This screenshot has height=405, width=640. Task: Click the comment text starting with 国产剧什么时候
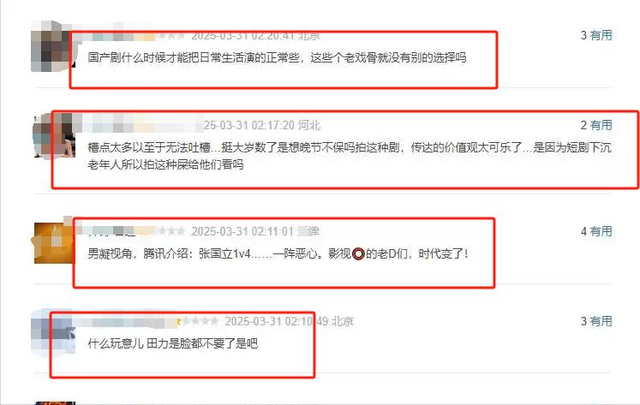point(277,58)
